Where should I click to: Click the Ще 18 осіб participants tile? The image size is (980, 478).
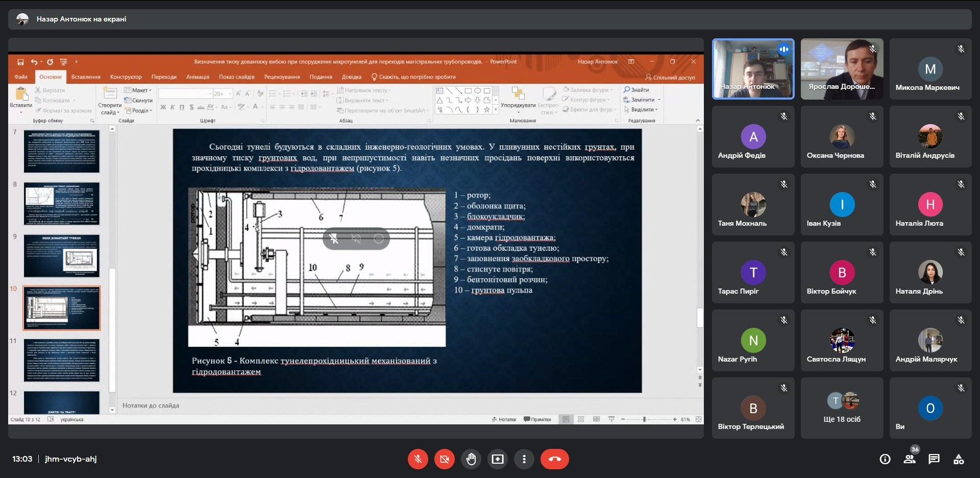click(842, 408)
